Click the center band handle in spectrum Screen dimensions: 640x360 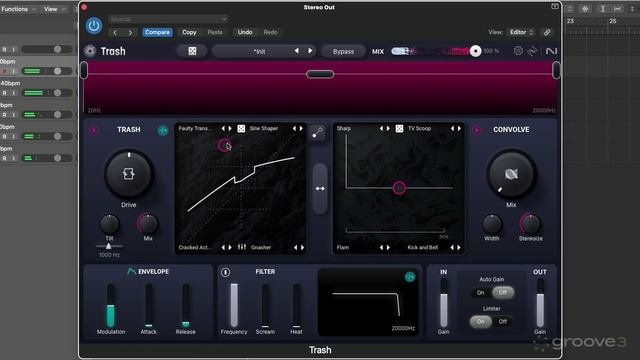tap(320, 74)
